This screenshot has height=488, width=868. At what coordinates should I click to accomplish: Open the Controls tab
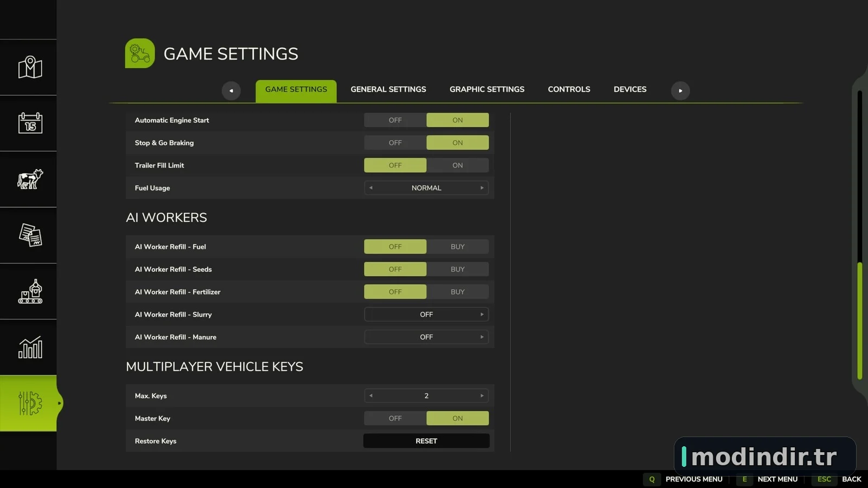pos(569,89)
